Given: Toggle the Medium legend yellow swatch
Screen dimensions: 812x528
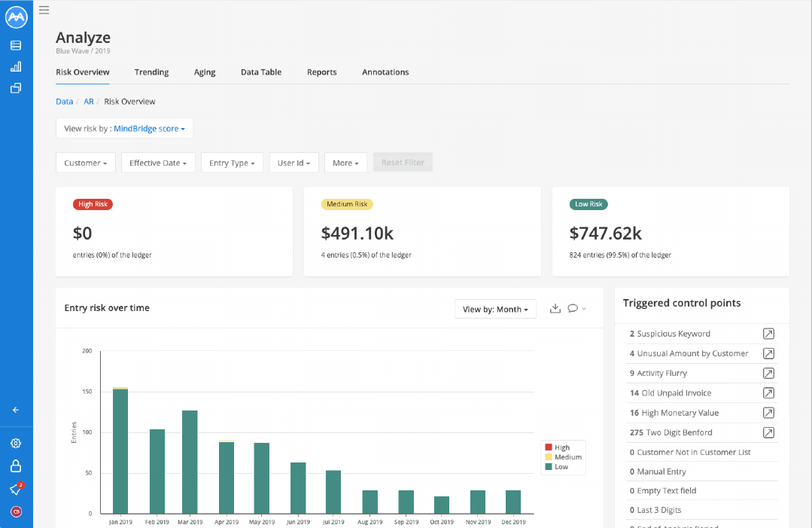Looking at the screenshot, I should pos(549,457).
